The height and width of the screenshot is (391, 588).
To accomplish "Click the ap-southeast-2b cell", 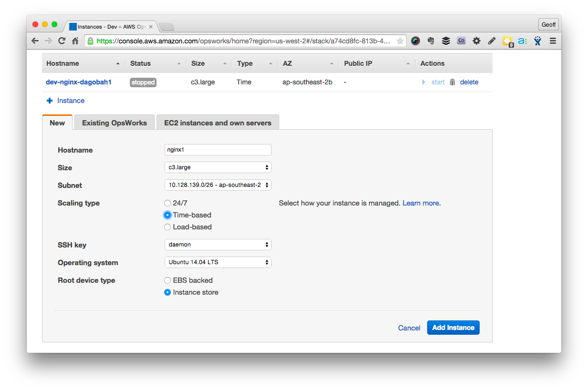I will coord(307,82).
